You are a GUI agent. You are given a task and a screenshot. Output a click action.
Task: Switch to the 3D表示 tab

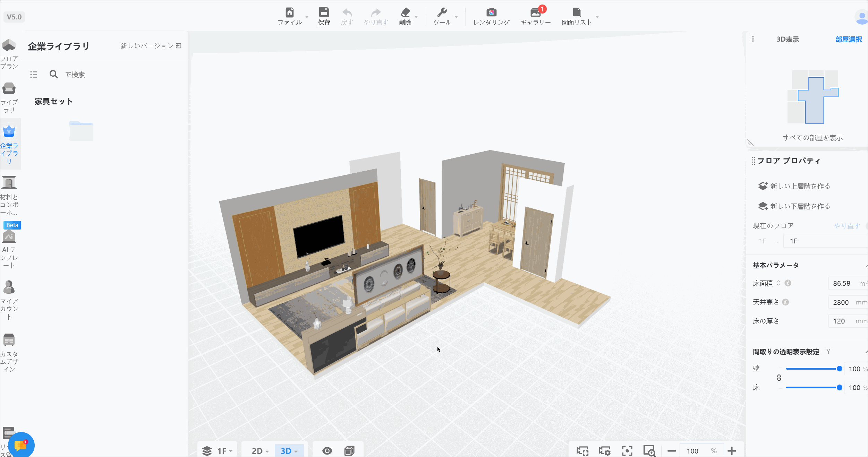[788, 39]
